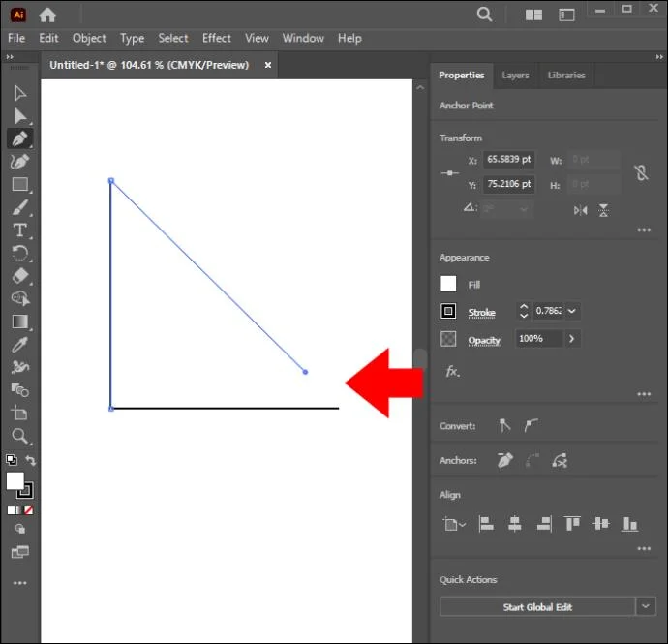Set fill to None in toolbar
This screenshot has height=644, width=668.
pos(29,510)
